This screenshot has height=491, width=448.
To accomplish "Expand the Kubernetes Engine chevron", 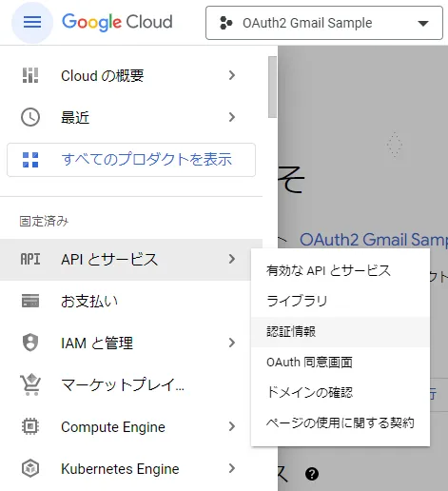I will tap(232, 468).
